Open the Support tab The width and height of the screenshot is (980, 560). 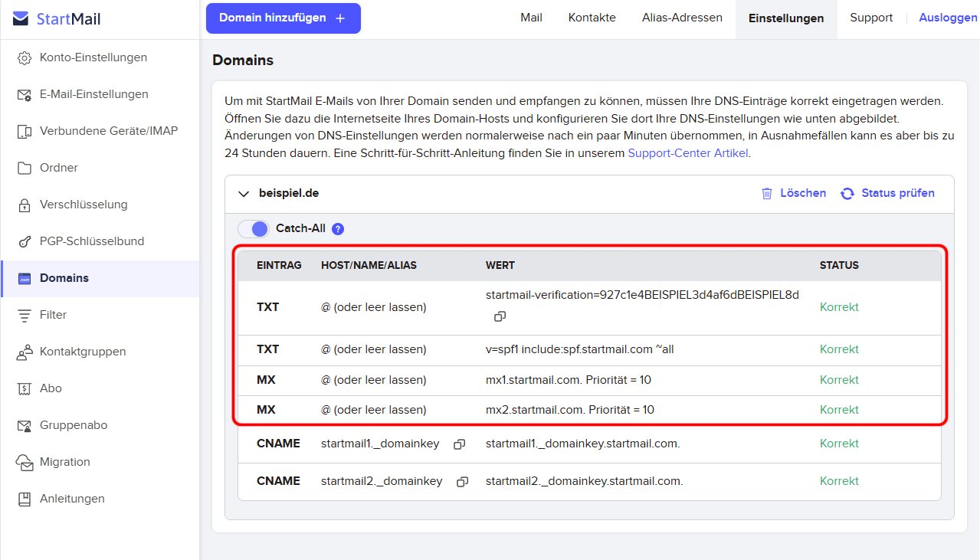coord(871,18)
